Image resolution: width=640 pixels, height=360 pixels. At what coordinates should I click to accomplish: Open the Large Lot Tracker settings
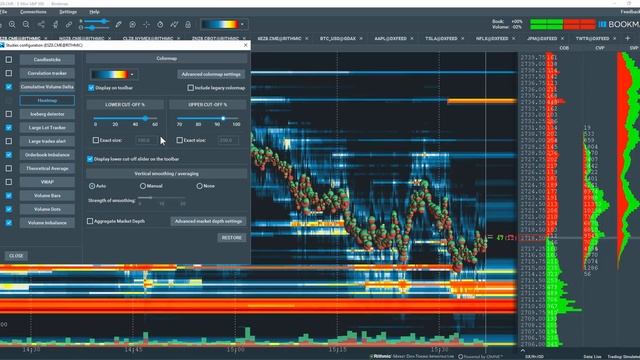47,127
